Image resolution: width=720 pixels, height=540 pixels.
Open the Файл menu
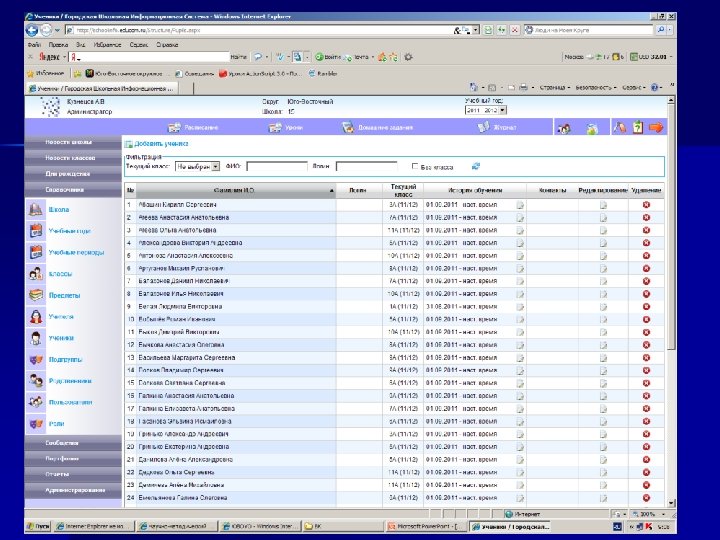[x=34, y=45]
